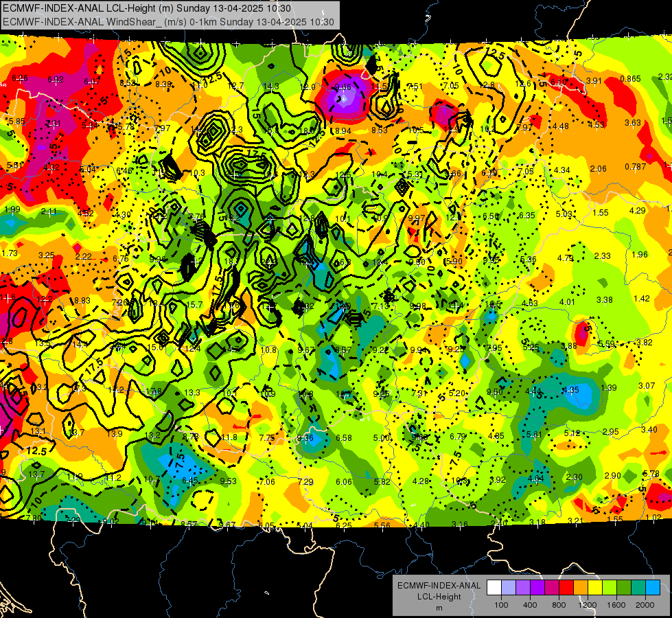Click the grid value 5.61
Image resolution: width=672 pixels, height=618 pixels.
coord(535,435)
